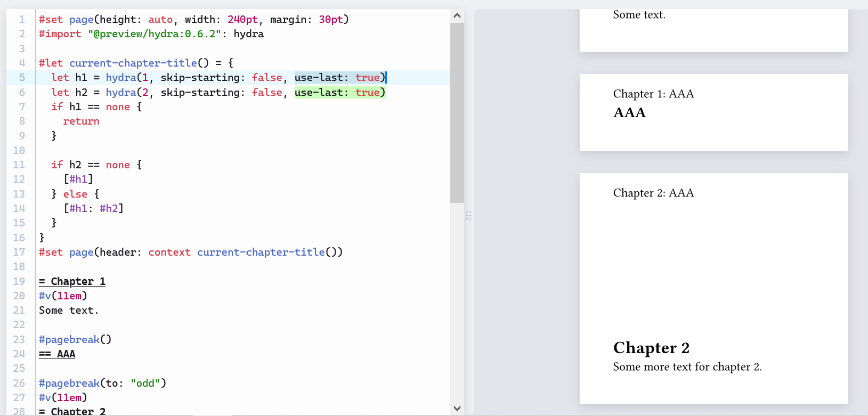Click the "Chapter 1: AAA" header in preview
Screen dimensions: 868x416
point(653,94)
